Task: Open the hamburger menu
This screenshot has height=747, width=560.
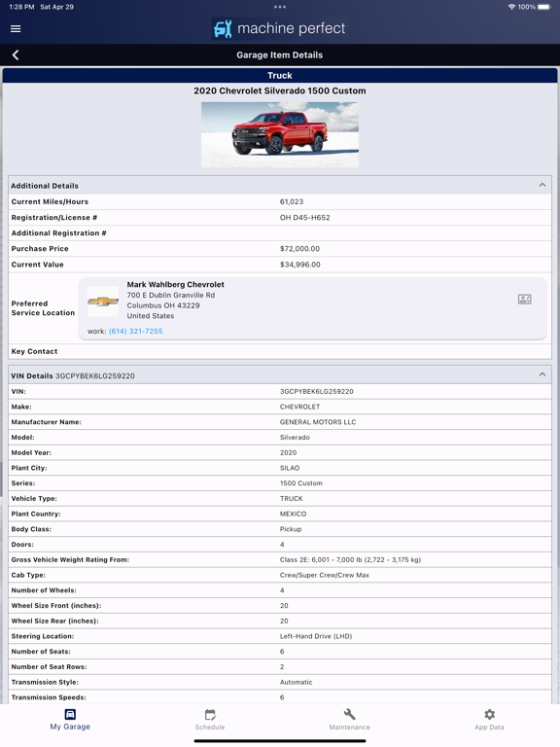Action: point(16,28)
